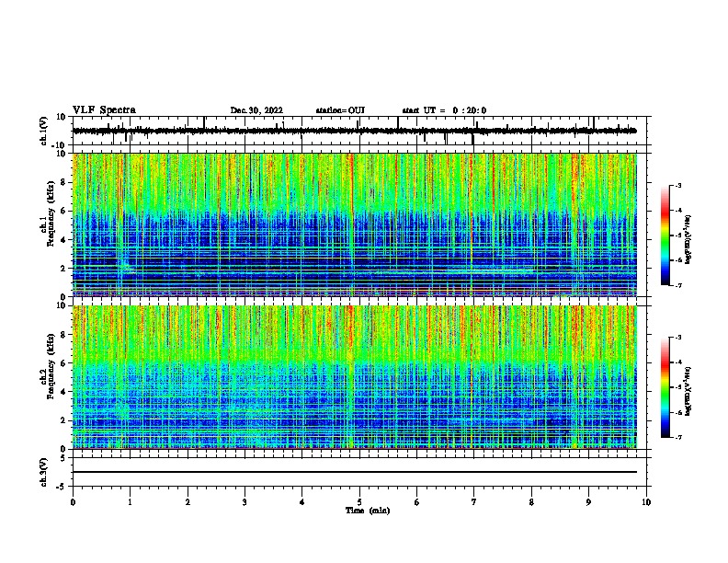Click the "ch.3(V)" axis label

(44, 472)
